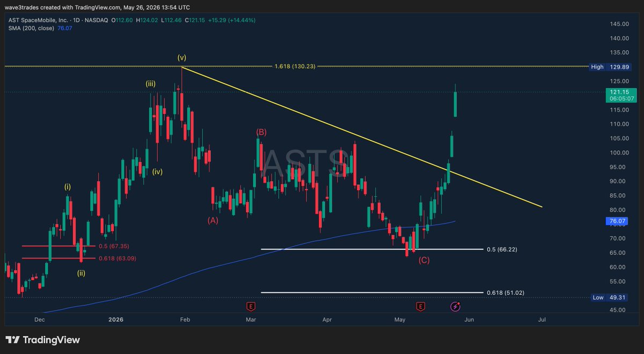This screenshot has width=644, height=354.
Task: Select the yellow (iv) wave label
Action: click(157, 172)
